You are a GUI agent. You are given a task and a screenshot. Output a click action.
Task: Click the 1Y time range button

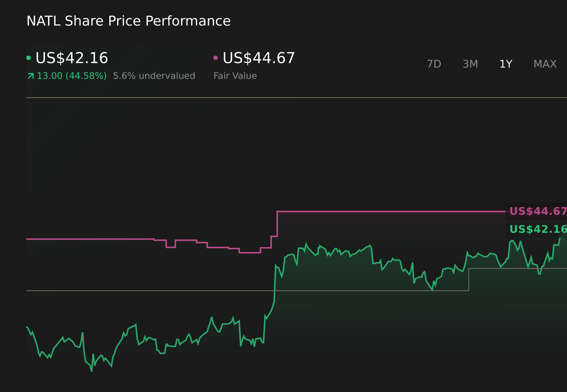coord(506,64)
